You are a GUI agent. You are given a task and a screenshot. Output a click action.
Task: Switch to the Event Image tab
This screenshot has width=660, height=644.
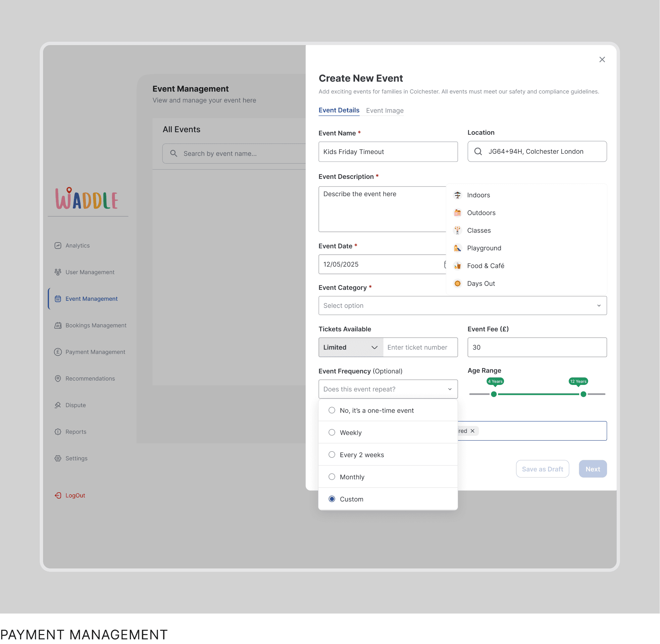click(384, 111)
